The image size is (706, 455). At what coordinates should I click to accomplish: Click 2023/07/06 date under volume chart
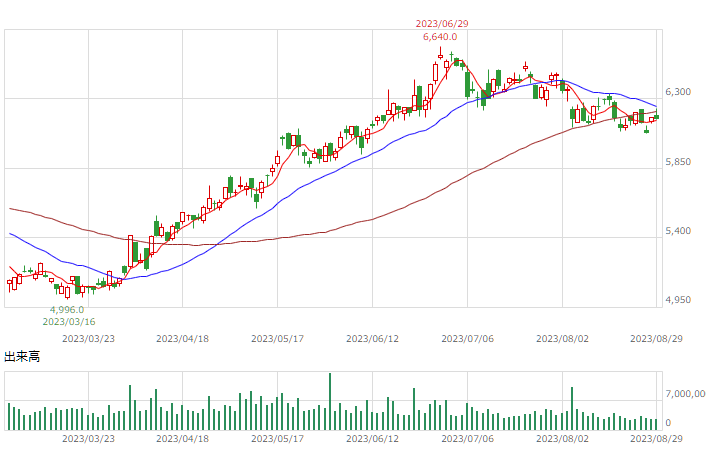pyautogui.click(x=467, y=438)
